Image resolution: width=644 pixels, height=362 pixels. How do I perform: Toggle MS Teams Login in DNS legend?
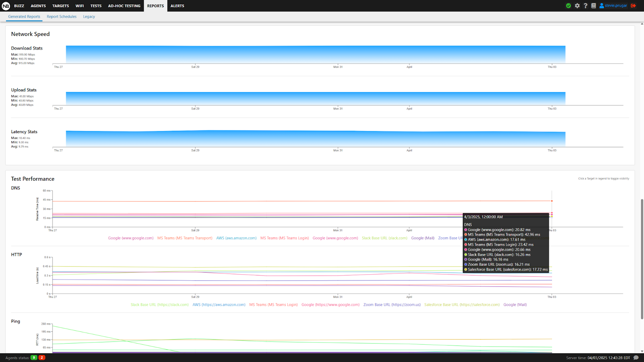click(285, 238)
